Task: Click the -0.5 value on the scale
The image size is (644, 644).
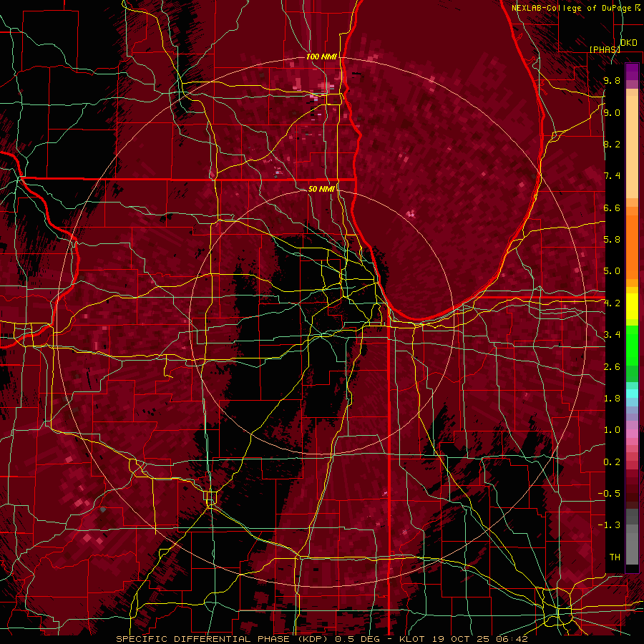Action: 609,494
